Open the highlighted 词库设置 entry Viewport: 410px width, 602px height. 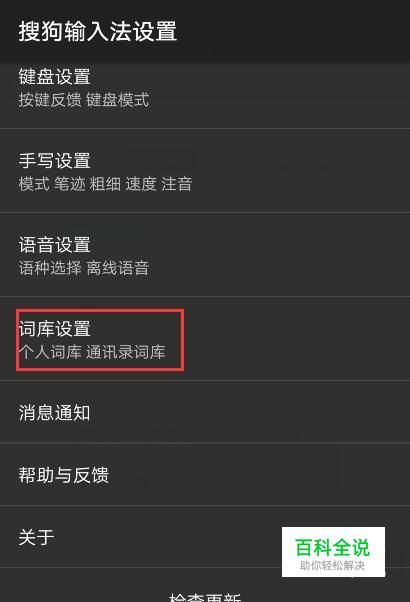[x=205, y=339]
